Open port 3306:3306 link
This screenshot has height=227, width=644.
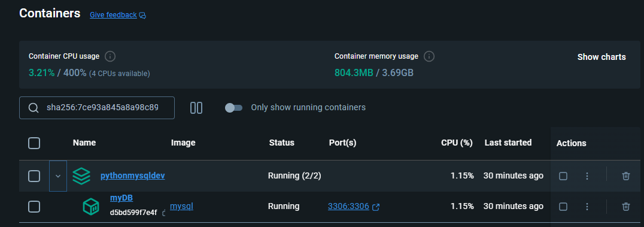tap(348, 207)
